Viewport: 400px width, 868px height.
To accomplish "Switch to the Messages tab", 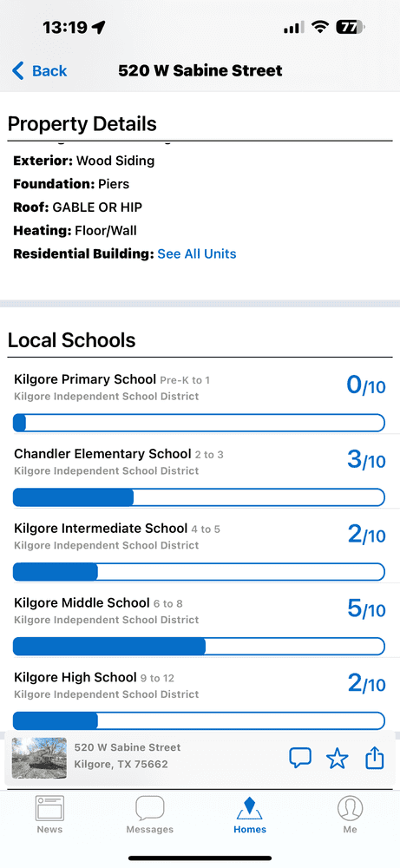I will tap(150, 815).
